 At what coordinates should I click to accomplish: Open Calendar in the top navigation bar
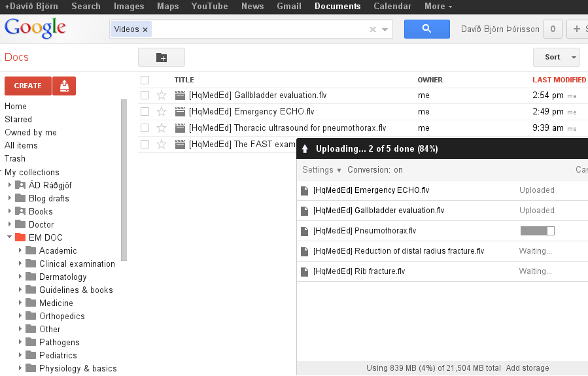tap(392, 7)
